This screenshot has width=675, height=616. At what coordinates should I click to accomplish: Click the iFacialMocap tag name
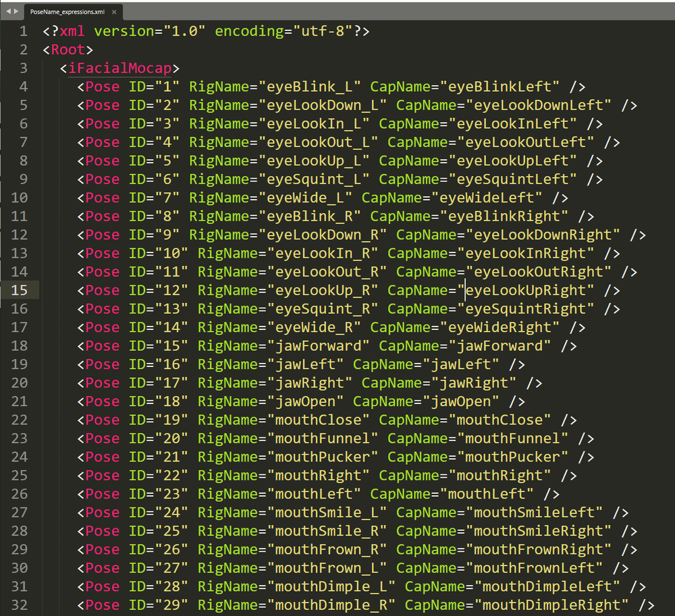[x=120, y=68]
